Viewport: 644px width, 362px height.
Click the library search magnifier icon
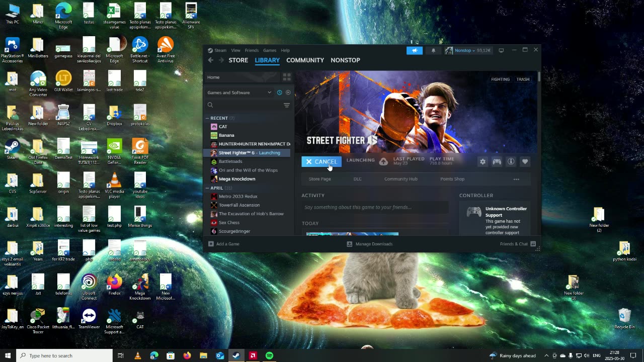coord(210,105)
